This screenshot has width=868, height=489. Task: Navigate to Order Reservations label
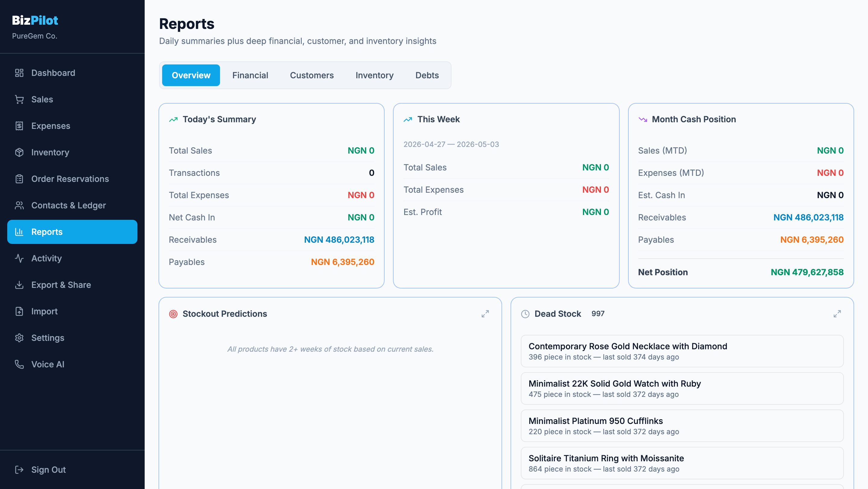(x=70, y=179)
